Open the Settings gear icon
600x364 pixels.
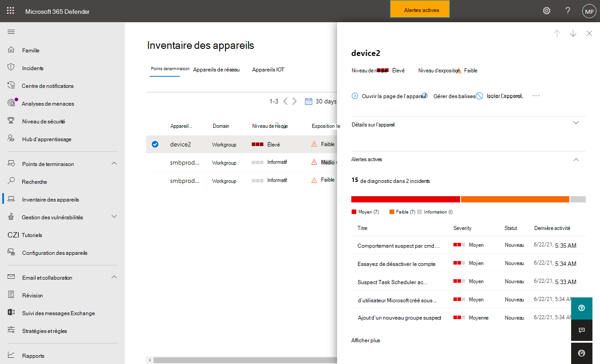coord(547,11)
